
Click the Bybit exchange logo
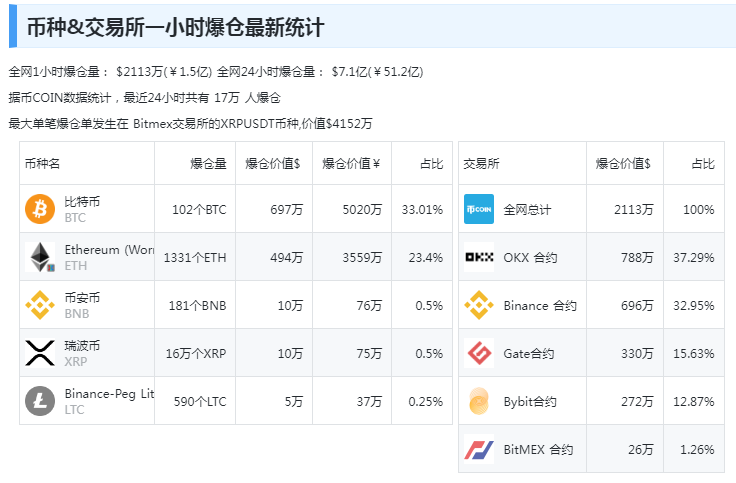click(x=479, y=401)
